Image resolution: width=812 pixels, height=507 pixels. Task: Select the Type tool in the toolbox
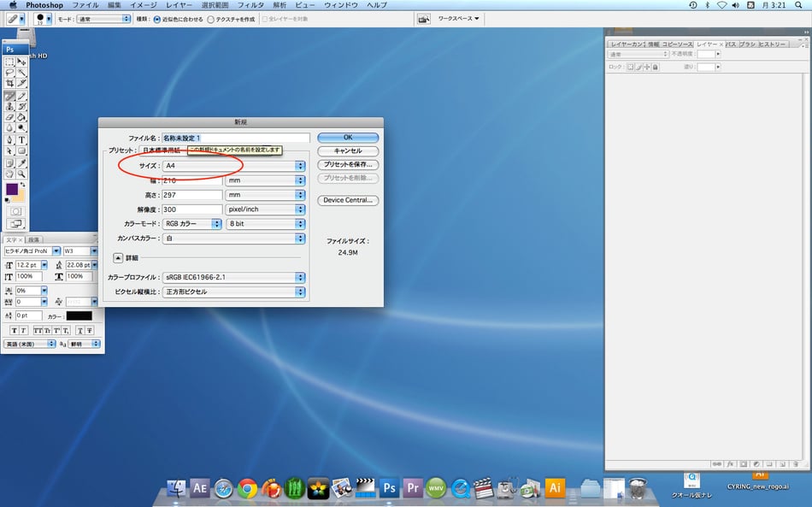click(21, 139)
